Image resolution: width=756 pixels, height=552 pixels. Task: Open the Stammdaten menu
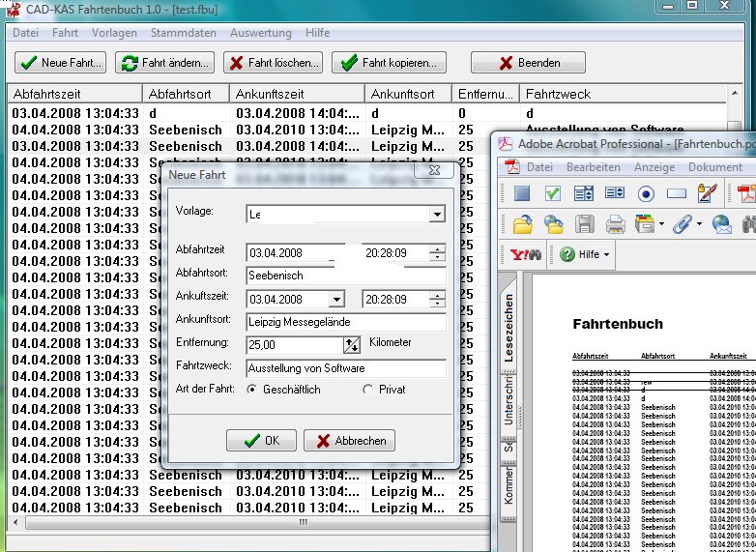[x=183, y=33]
